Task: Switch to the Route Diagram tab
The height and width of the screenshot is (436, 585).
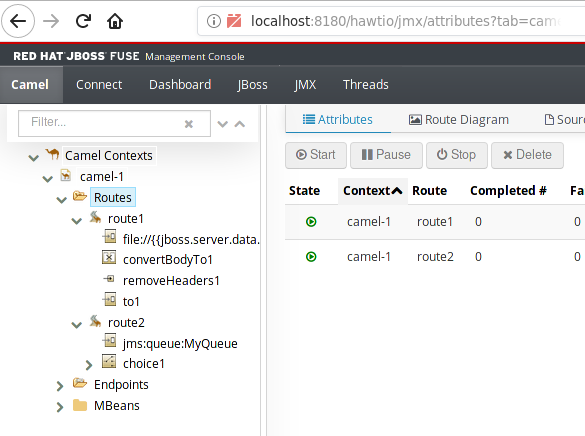Action: coord(459,119)
